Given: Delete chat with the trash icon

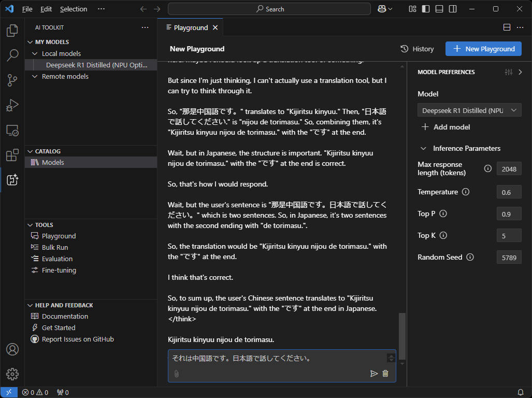Looking at the screenshot, I should tap(385, 373).
